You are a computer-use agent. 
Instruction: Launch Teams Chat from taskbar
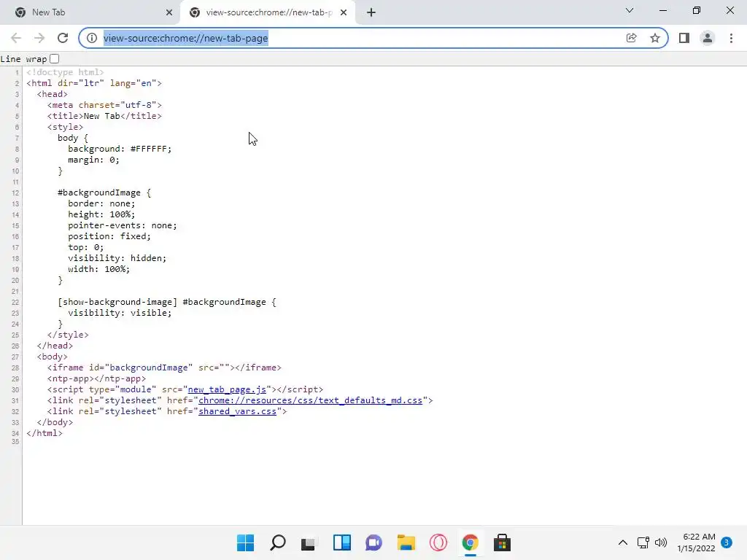click(374, 542)
